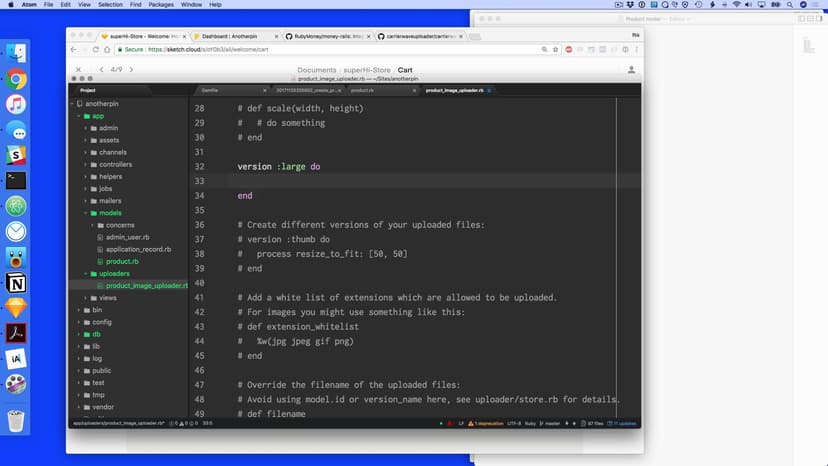Select application_record.rb in the tree view
The image size is (828, 466).
click(x=138, y=249)
